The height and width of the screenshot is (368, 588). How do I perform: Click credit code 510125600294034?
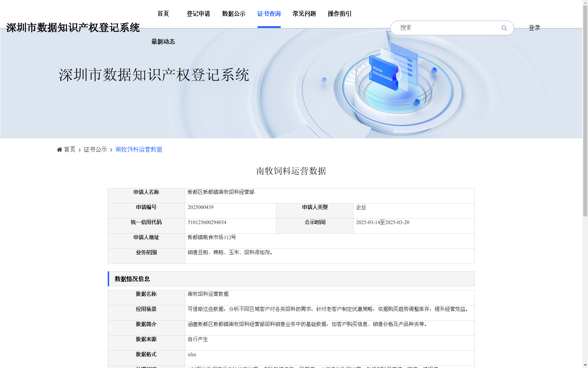pos(207,222)
